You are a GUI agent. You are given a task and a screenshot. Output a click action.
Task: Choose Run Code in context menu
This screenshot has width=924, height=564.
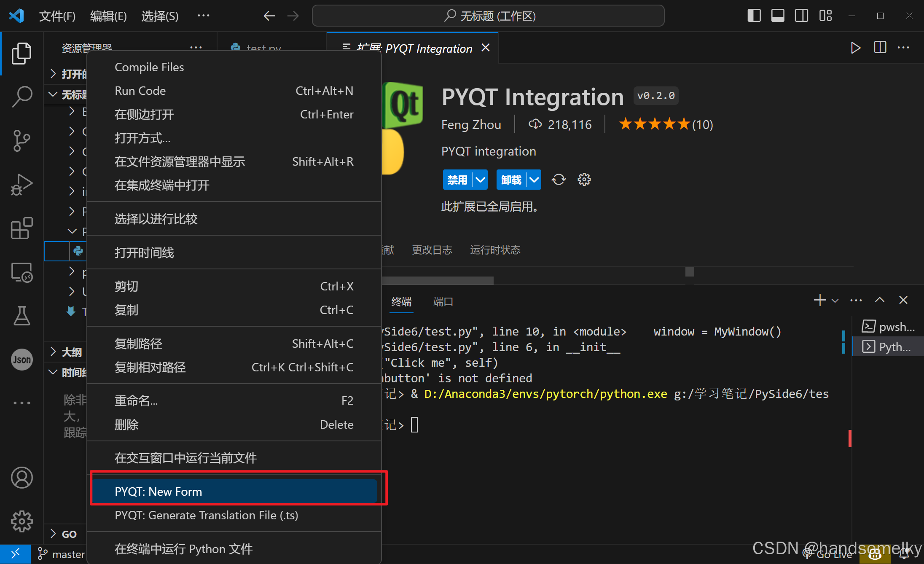234,91
